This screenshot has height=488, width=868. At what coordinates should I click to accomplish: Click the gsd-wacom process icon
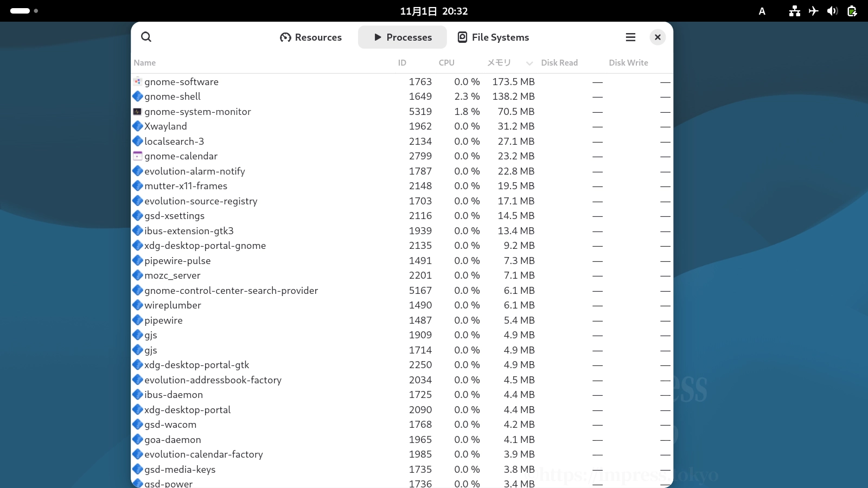tap(138, 425)
